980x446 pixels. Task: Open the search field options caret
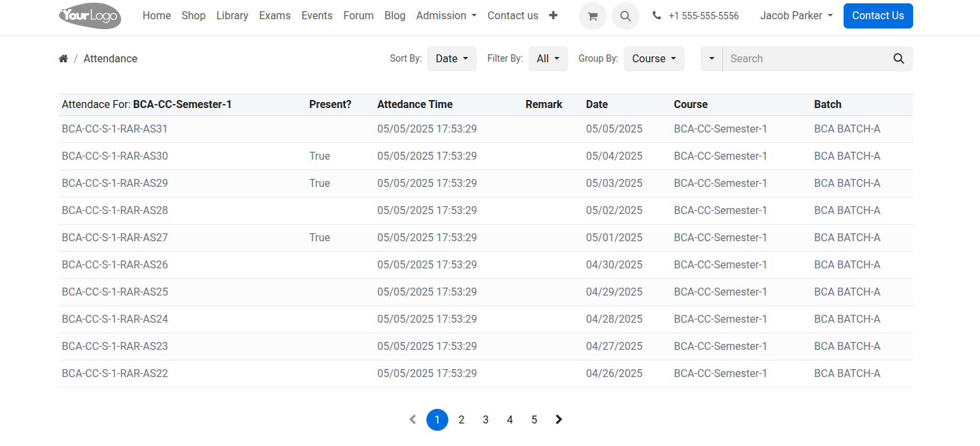coord(712,59)
